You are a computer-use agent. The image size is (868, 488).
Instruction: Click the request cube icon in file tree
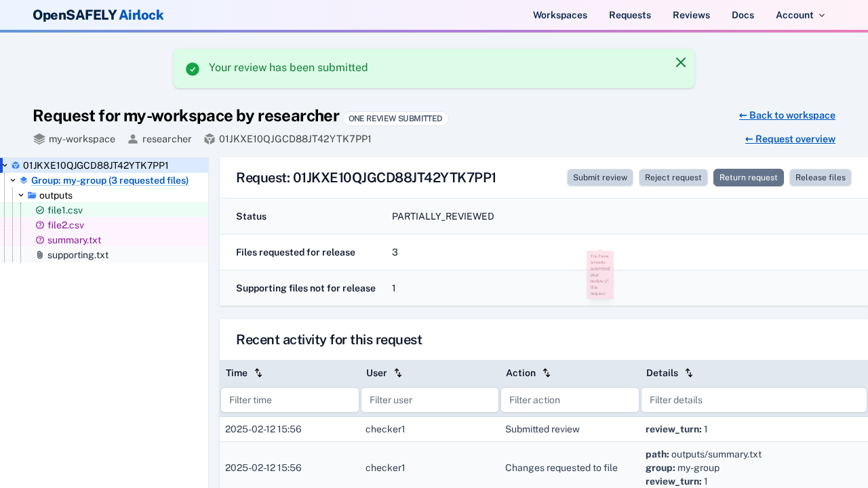16,165
